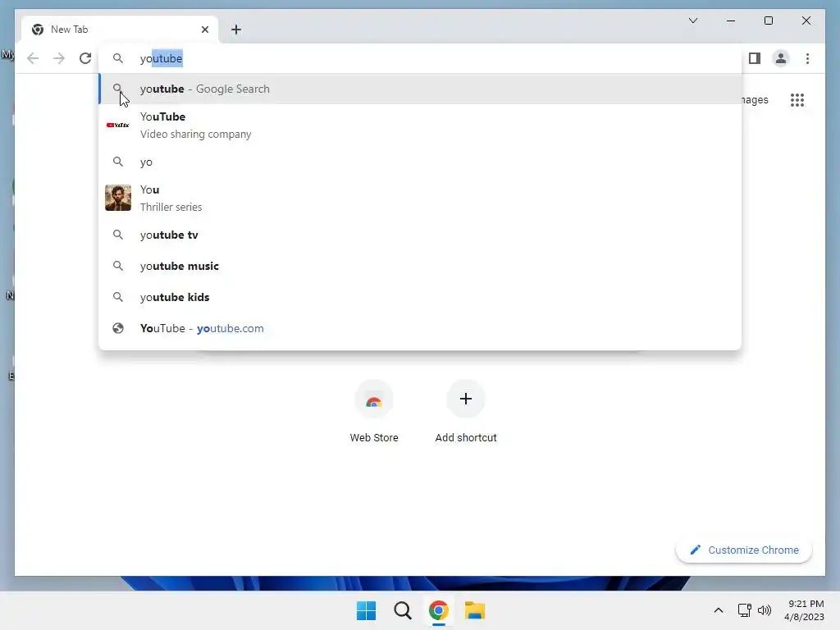
Task: Open the Windows Start menu
Action: [367, 610]
